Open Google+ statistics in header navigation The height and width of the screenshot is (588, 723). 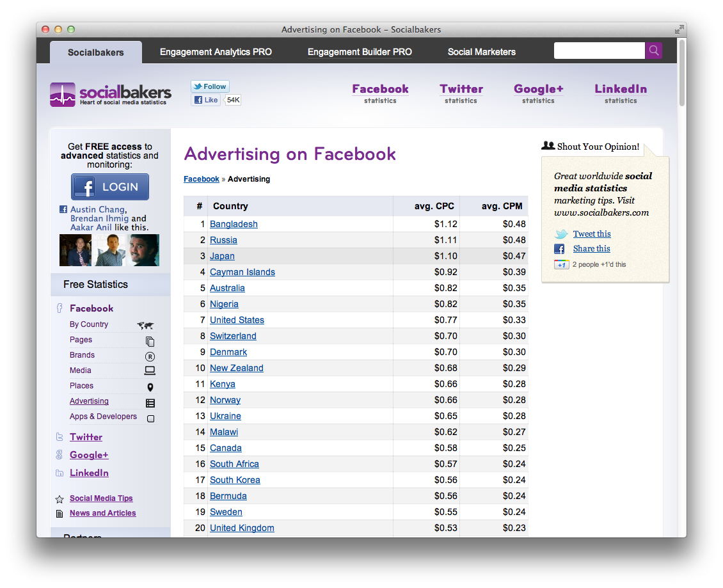539,93
